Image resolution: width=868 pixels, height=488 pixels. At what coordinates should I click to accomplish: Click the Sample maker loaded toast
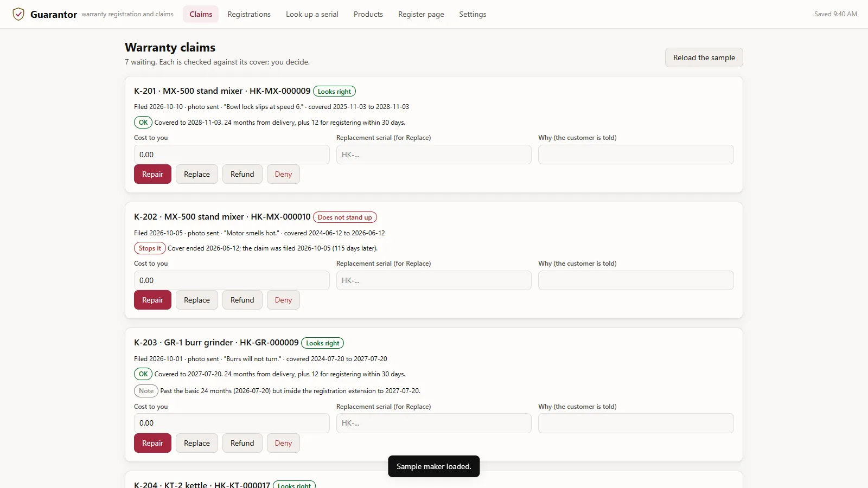434,466
